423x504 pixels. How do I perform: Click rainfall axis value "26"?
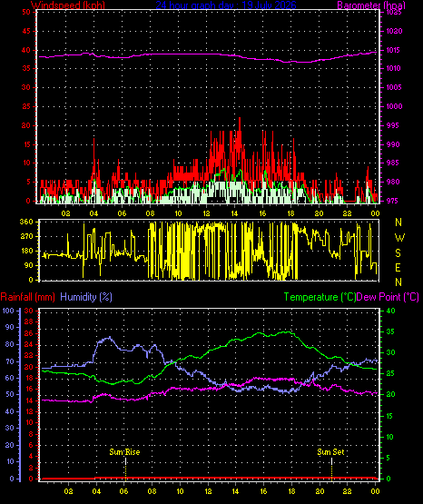pos(29,333)
